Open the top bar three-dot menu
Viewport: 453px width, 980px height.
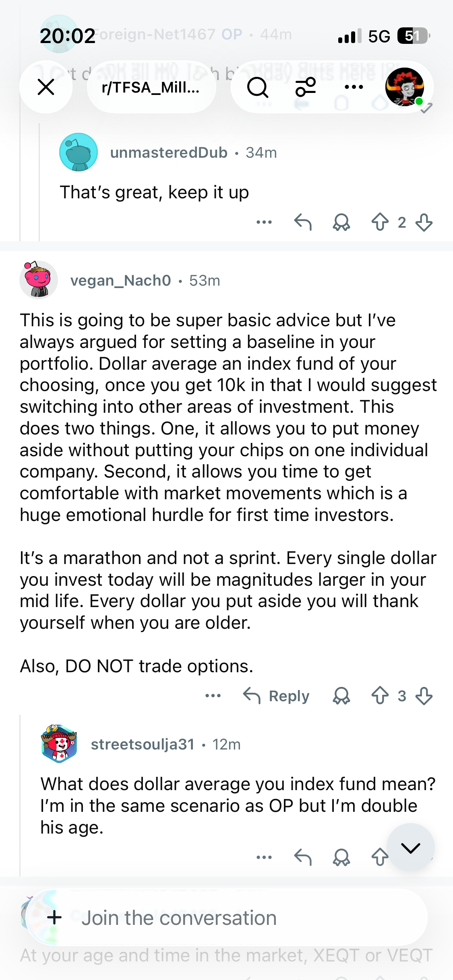(354, 87)
